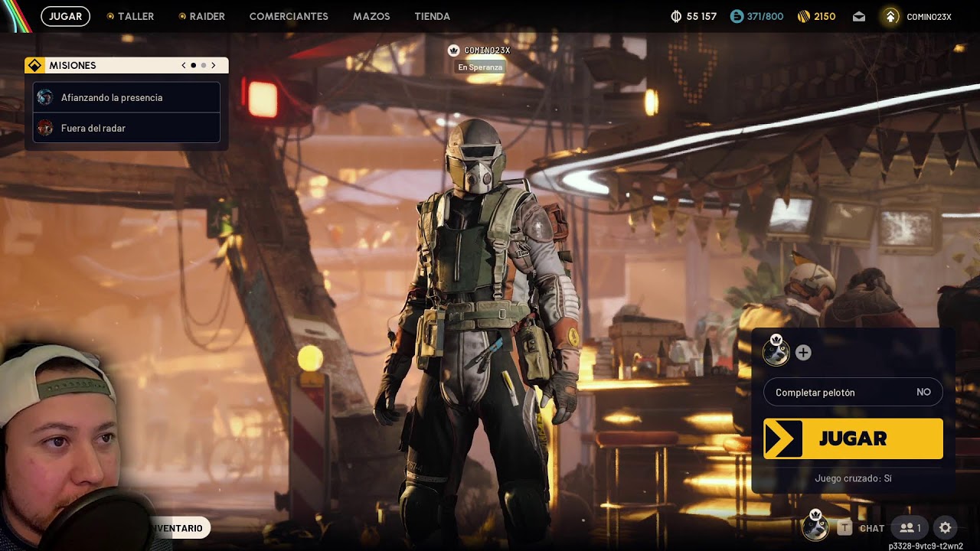Viewport: 980px width, 551px height.
Task: Select the MAZOS tab
Action: click(x=371, y=16)
